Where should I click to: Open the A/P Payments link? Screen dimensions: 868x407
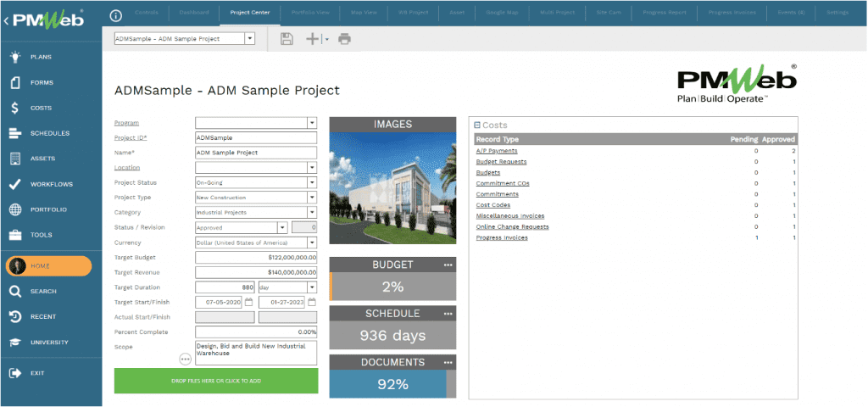pyautogui.click(x=497, y=151)
